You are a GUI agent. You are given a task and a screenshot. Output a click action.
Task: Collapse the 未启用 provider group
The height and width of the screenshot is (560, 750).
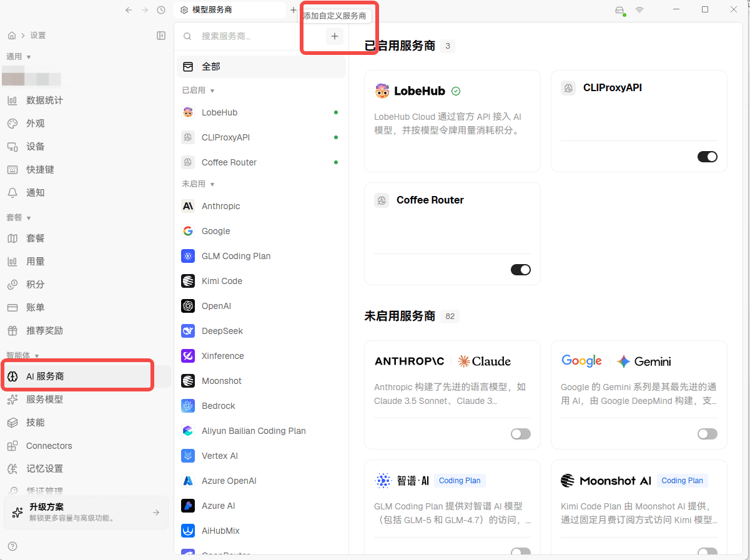click(198, 184)
